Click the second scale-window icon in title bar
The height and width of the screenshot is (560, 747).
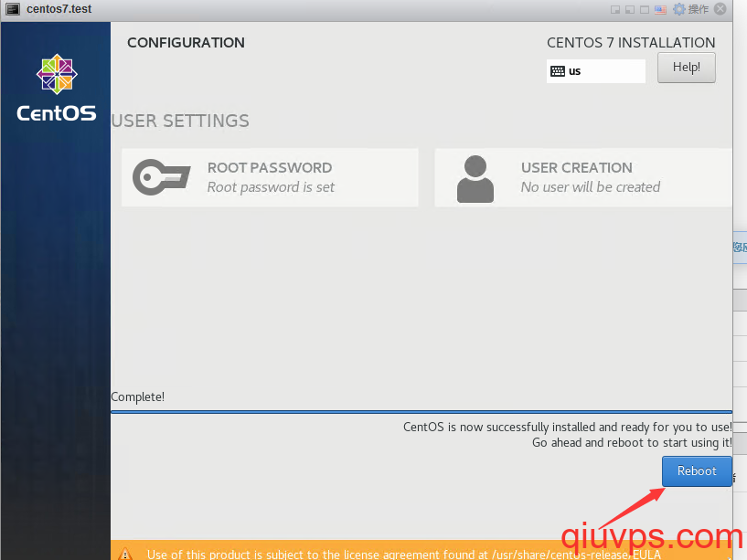(x=630, y=9)
